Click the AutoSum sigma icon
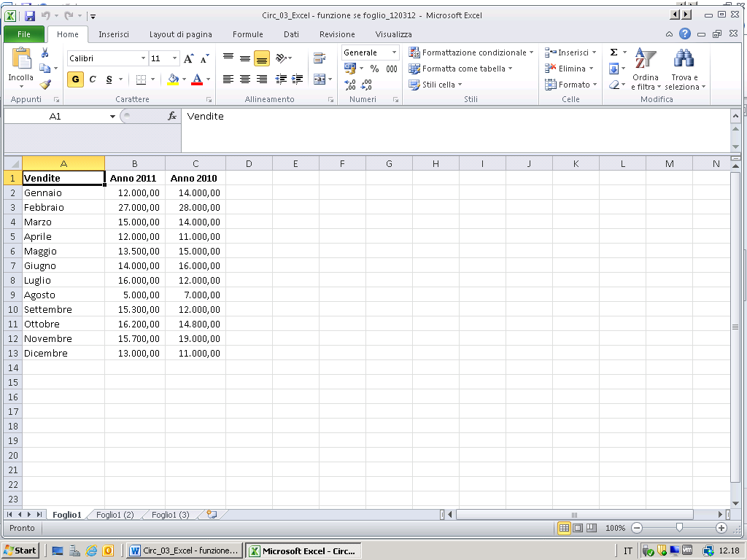The image size is (747, 560). pyautogui.click(x=614, y=52)
